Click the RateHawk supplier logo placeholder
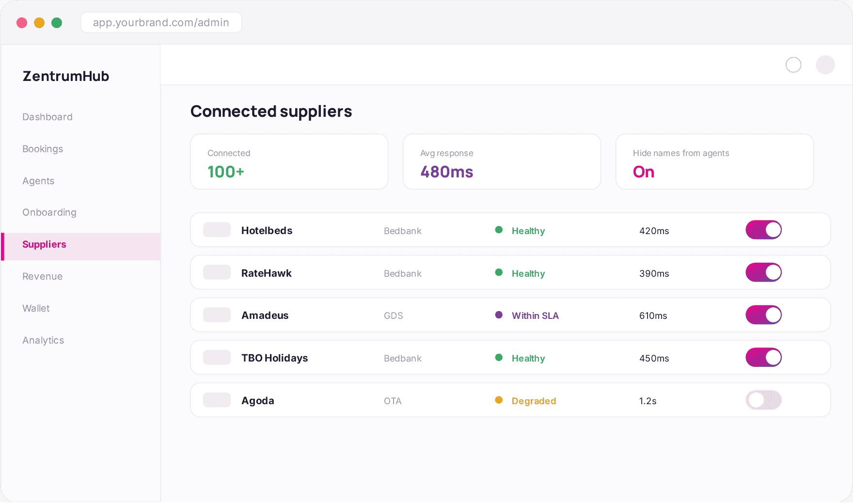Screen dimensions: 853x504 217,272
